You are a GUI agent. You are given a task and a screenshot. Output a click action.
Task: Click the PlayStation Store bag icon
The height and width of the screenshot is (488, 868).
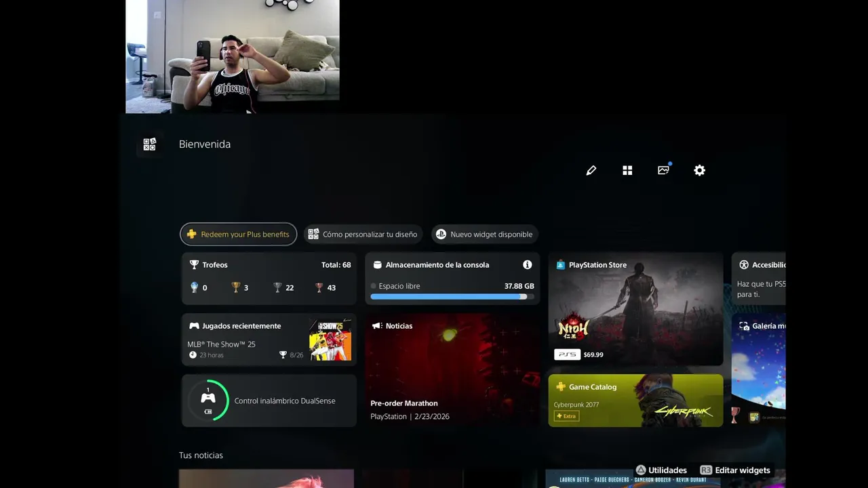pos(560,265)
